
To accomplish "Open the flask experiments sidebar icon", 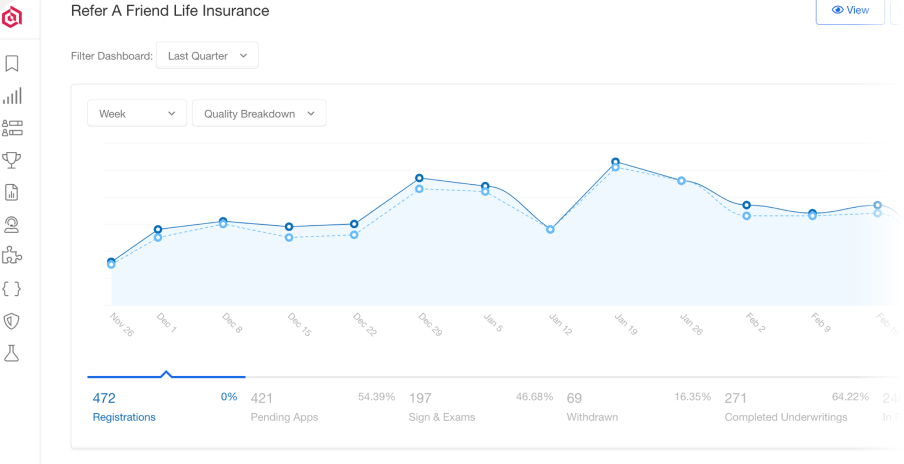I will 12,353.
